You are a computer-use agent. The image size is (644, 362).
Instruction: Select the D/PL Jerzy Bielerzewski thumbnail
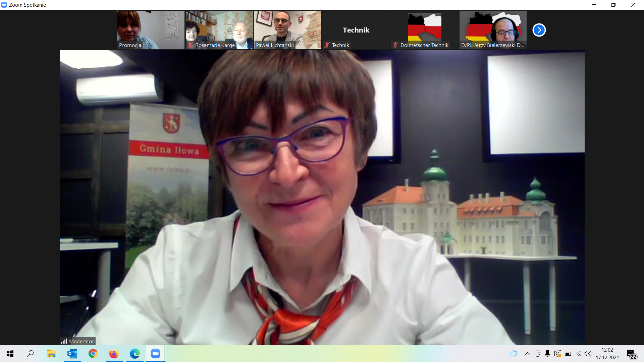point(493,30)
